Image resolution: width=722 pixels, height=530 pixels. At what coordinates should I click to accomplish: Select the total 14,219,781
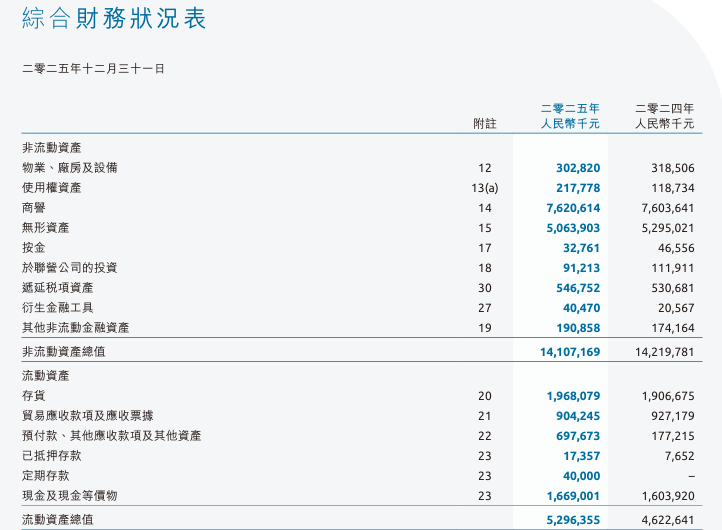[x=664, y=352]
